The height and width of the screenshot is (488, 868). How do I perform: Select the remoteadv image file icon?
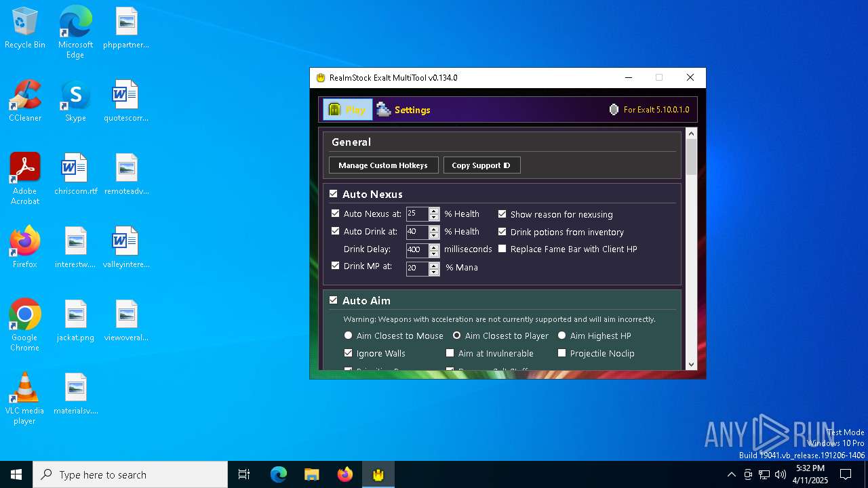pyautogui.click(x=126, y=175)
